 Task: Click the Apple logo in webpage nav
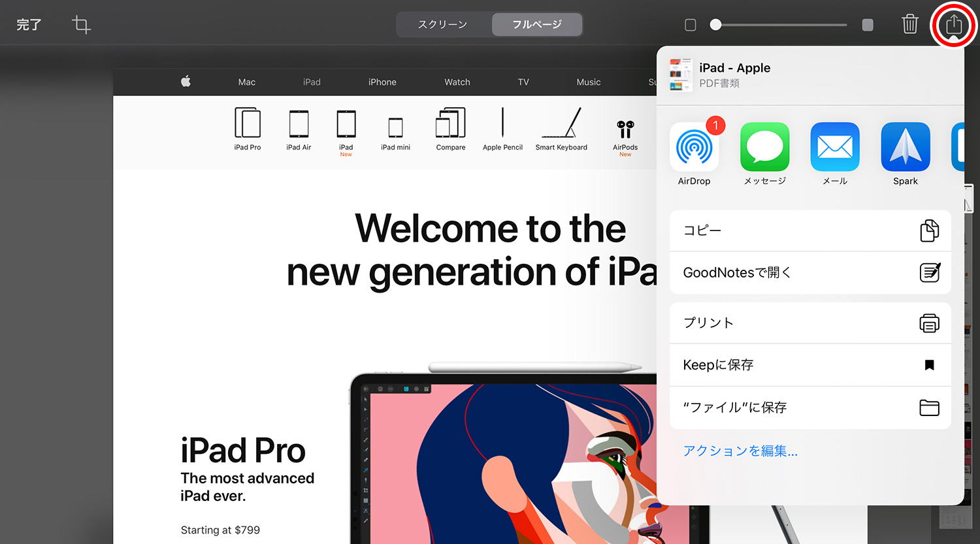tap(186, 82)
